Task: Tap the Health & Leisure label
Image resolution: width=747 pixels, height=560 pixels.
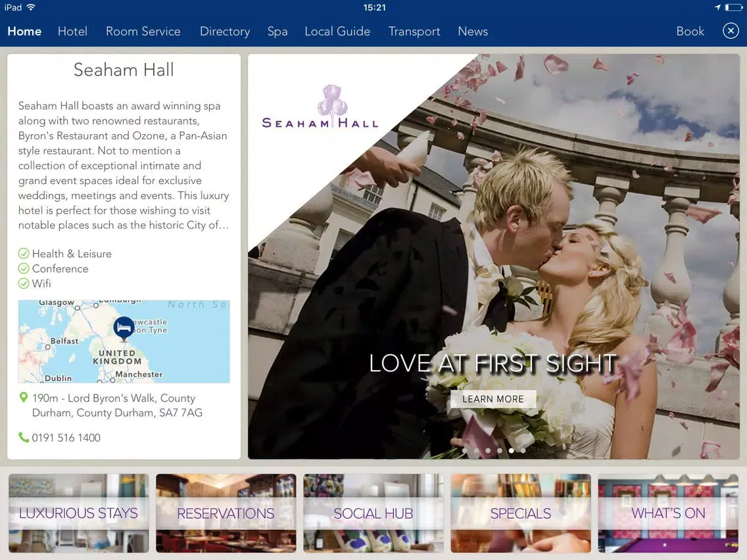Action: (72, 254)
